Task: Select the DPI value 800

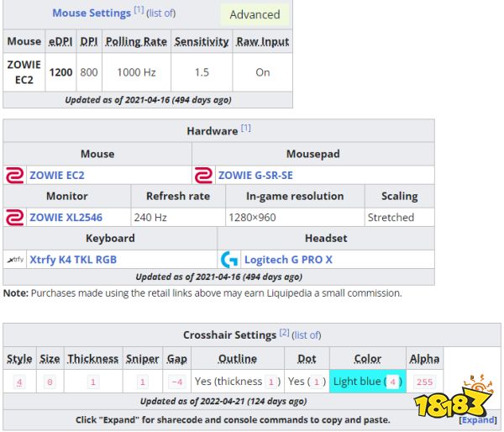Action: tap(89, 72)
